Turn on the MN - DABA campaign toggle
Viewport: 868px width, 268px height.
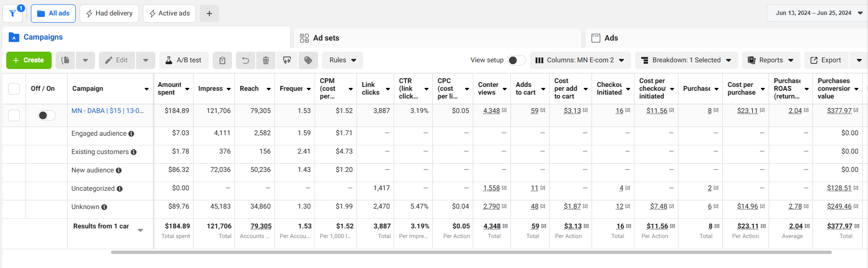(x=47, y=115)
